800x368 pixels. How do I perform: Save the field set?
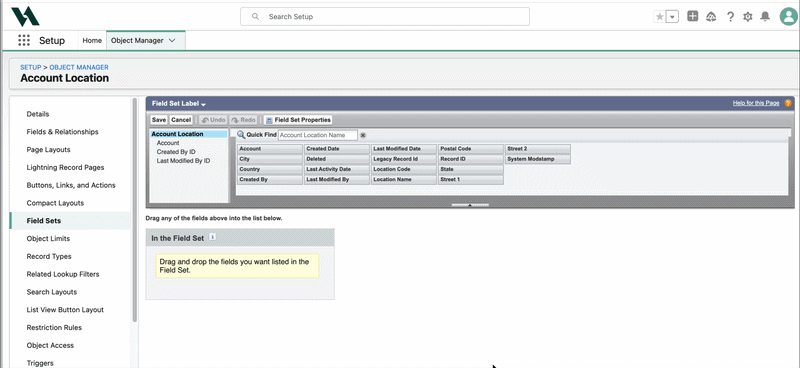tap(159, 120)
